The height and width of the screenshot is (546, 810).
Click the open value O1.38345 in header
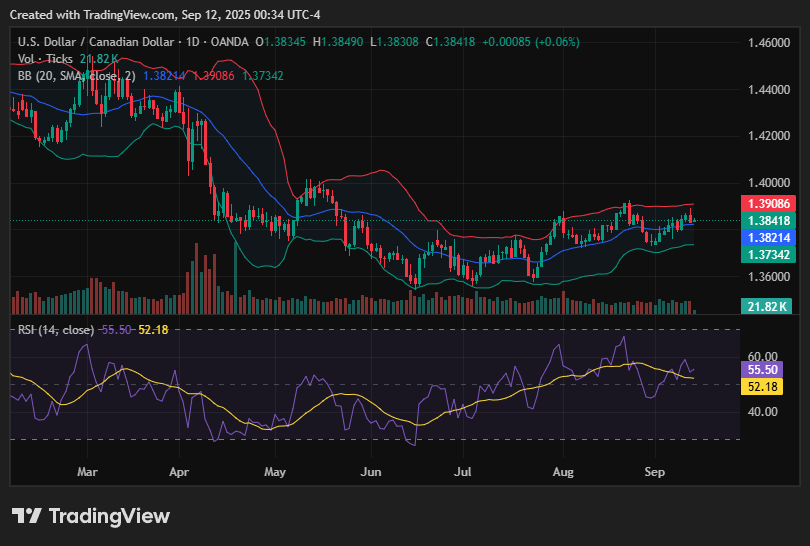pos(281,42)
